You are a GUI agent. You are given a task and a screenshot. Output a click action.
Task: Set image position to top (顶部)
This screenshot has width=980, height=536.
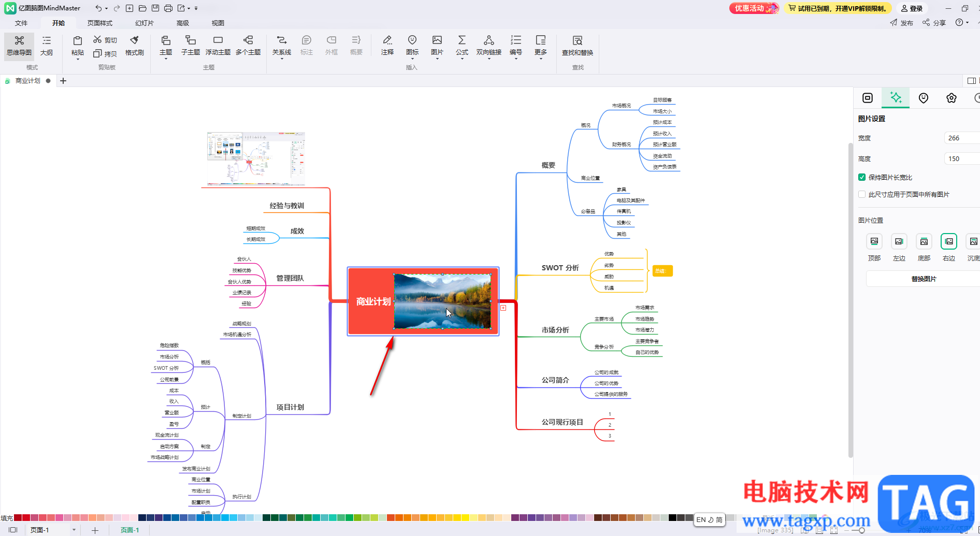point(874,241)
